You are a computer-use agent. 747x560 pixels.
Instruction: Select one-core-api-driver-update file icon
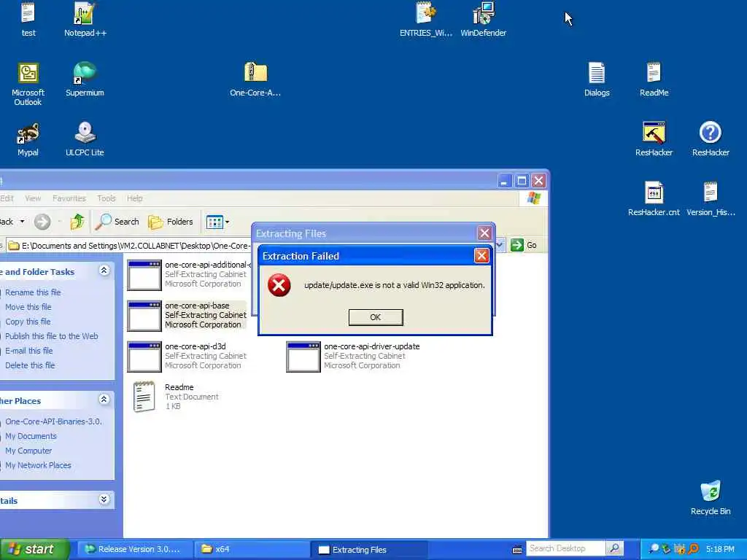(x=303, y=356)
